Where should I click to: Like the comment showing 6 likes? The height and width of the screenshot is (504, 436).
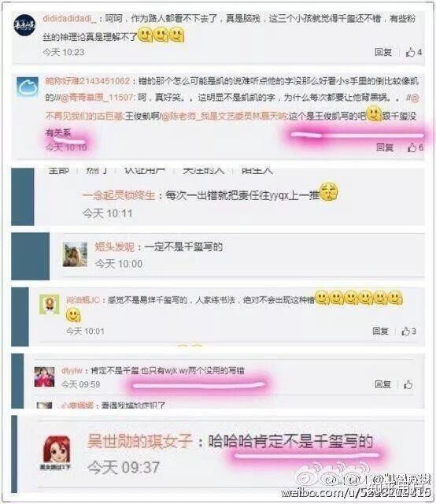tap(415, 147)
